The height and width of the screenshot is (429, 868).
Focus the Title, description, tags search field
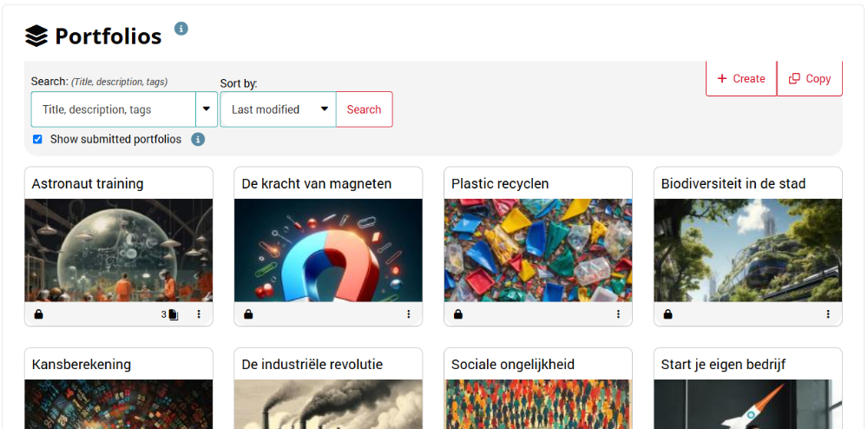pos(114,109)
